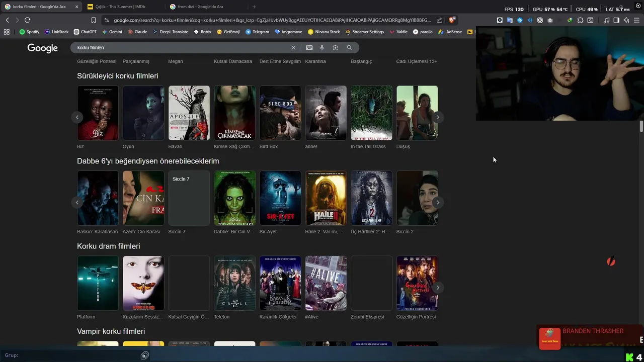This screenshot has height=362, width=644.
Task: Go back with the browser back arrow
Action: (7, 20)
